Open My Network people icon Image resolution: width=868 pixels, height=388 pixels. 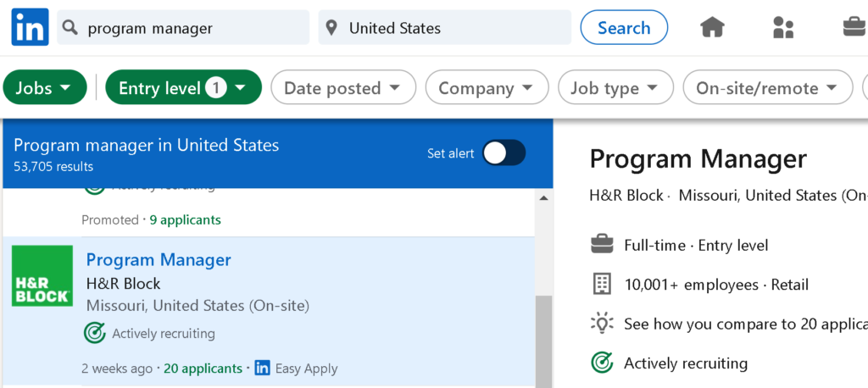(783, 27)
